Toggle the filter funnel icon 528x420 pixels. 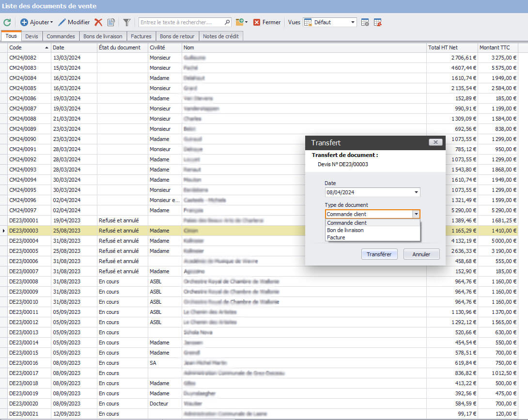pyautogui.click(x=126, y=22)
